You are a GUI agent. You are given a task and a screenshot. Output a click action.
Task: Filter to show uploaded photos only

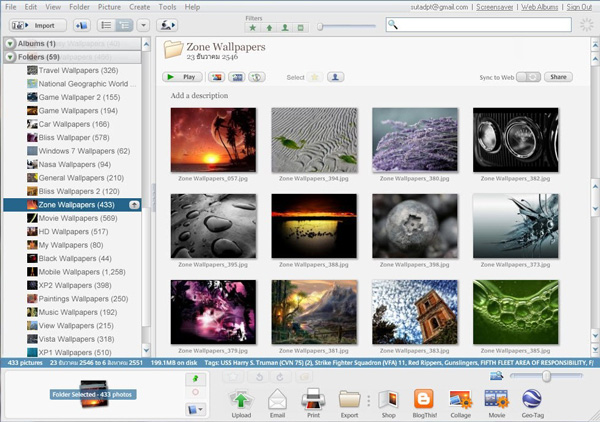pos(269,28)
